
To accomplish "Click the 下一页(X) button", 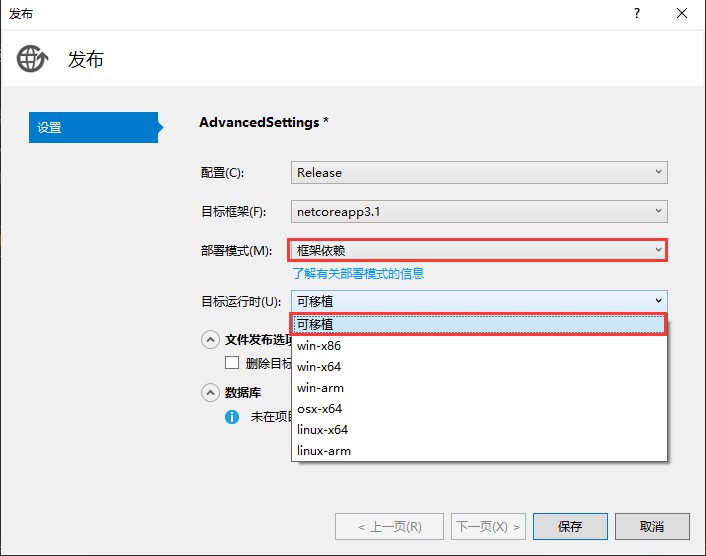I will pos(488,526).
